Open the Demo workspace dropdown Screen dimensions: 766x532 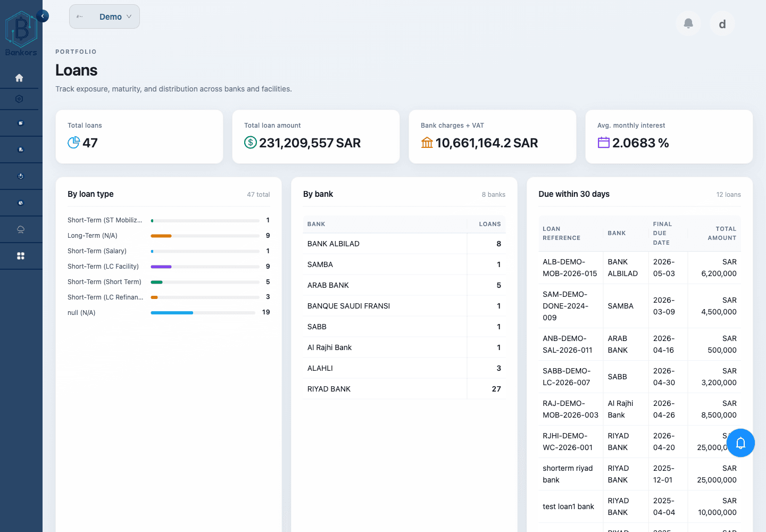click(104, 16)
